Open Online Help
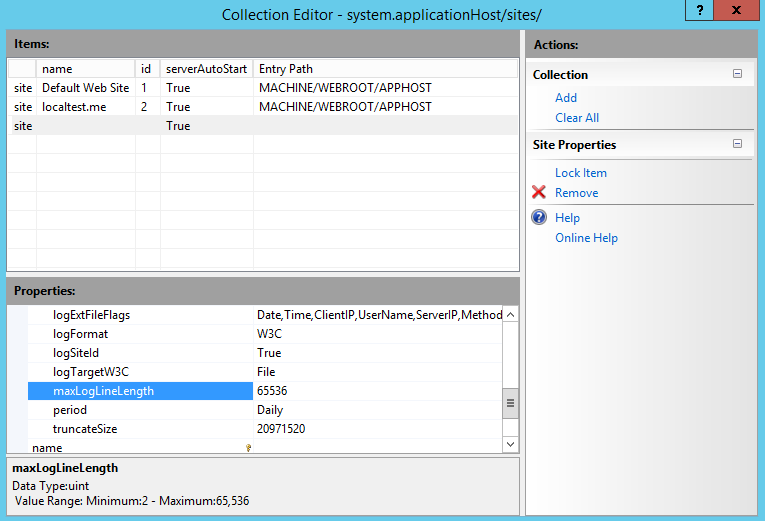The image size is (765, 521). [586, 238]
